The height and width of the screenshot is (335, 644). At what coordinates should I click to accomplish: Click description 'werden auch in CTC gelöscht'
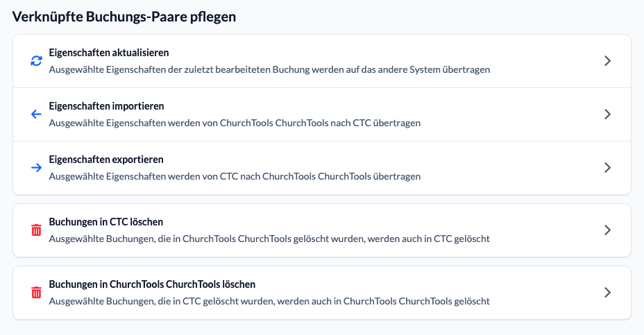269,239
